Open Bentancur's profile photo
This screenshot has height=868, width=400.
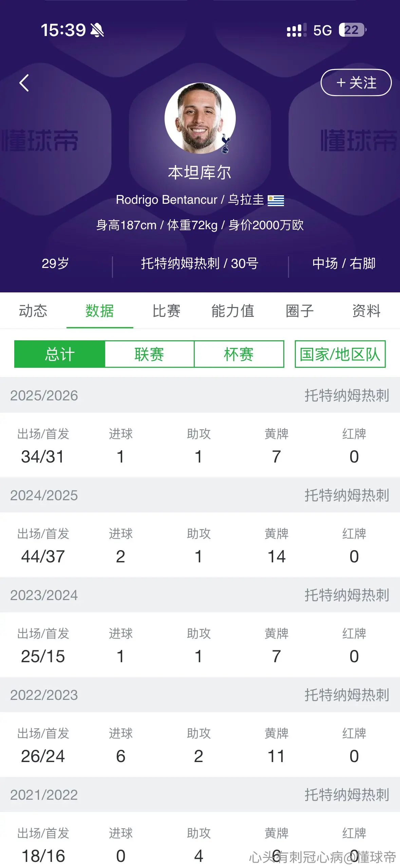point(200,118)
